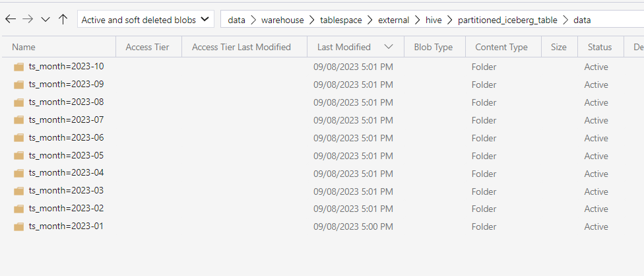Select the ts_month=2023-04 folder icon
644x276 pixels.
click(18, 173)
